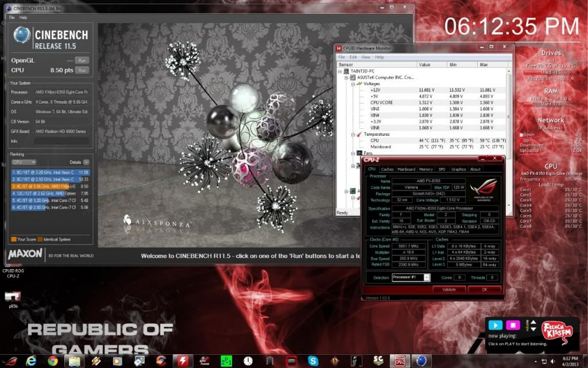The image size is (588, 368).
Task: Open Skype from the taskbar
Action: coord(313,361)
